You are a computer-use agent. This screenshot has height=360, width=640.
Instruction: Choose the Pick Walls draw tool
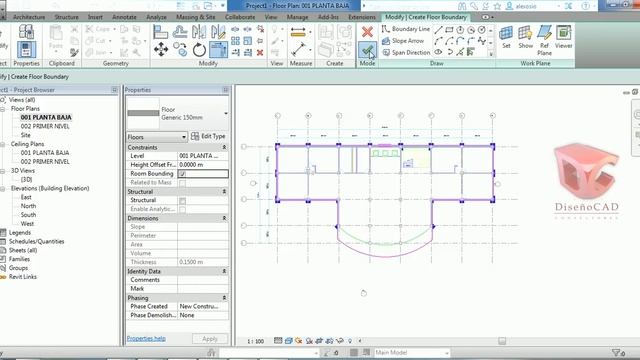471,52
